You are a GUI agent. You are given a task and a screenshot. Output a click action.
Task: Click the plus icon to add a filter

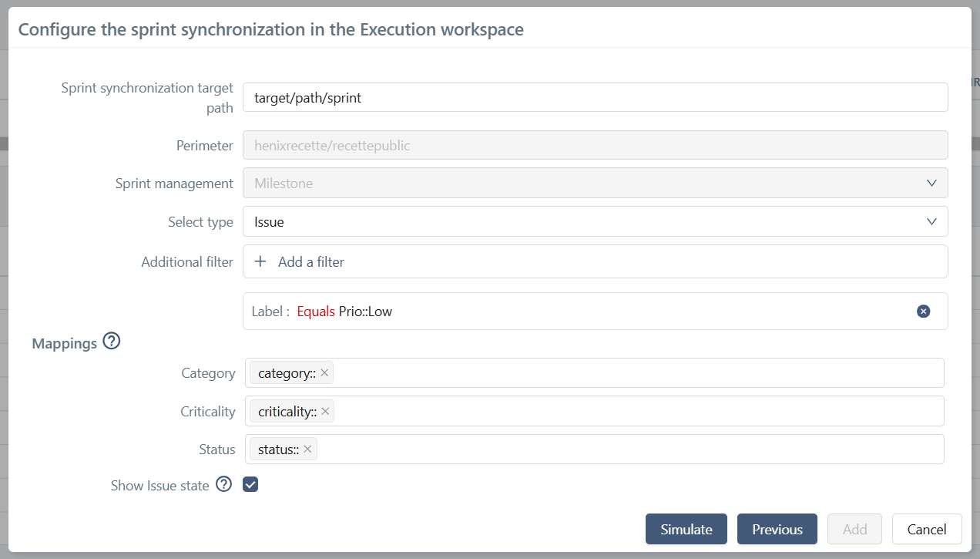click(x=260, y=261)
